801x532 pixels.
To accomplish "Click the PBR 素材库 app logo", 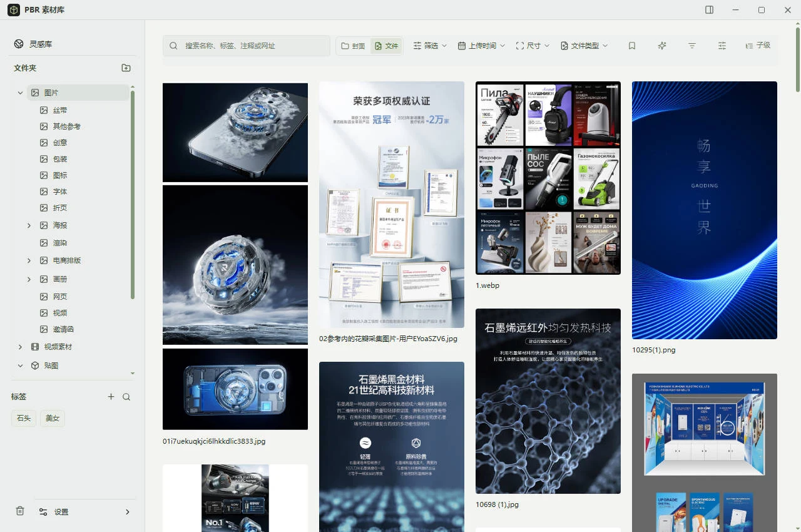I will [x=14, y=10].
